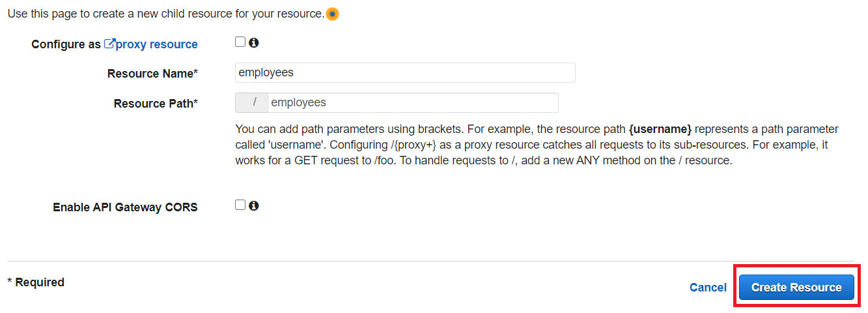
Task: Click the Resource Name label
Action: pyautogui.click(x=152, y=74)
